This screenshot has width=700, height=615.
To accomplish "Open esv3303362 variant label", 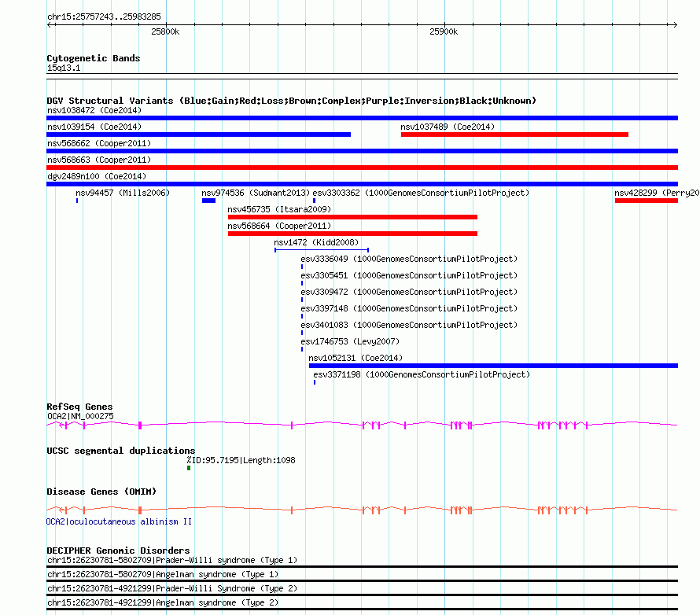I will pos(421,193).
